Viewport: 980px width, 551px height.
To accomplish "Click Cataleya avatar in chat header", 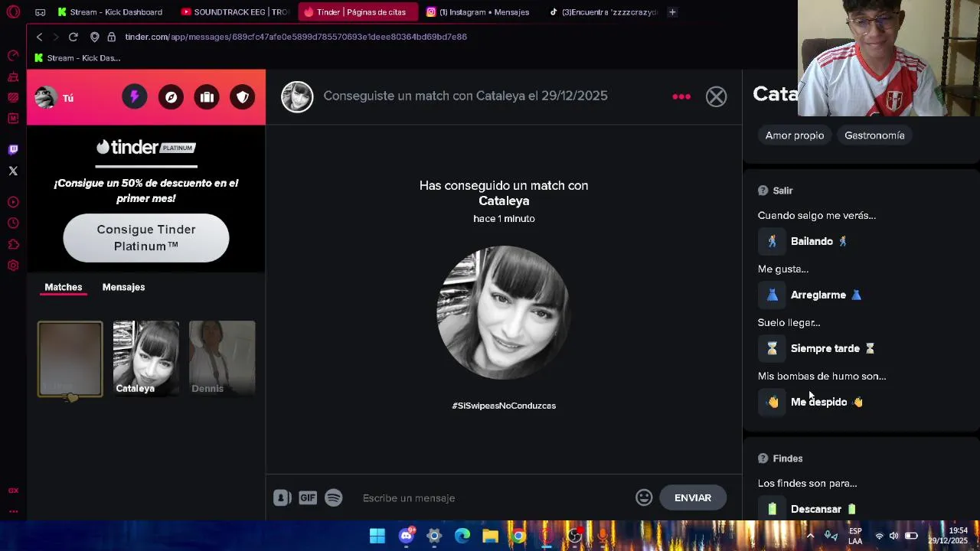I will 297,97.
